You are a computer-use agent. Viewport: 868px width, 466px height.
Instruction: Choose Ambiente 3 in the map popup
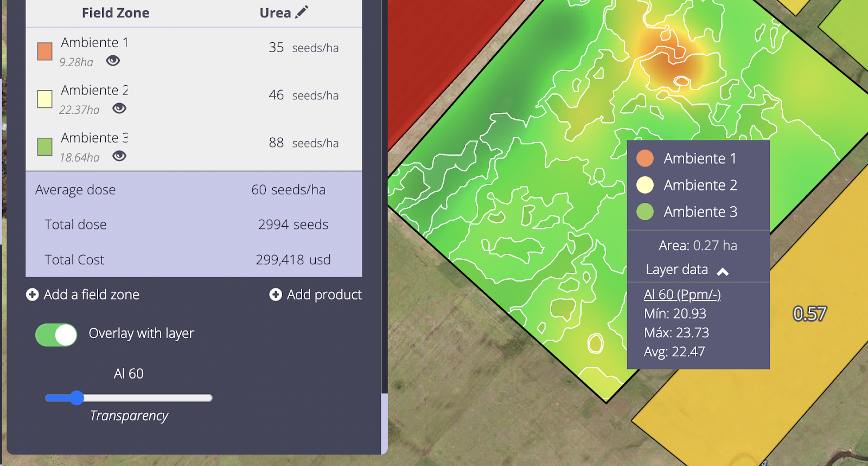pyautogui.click(x=700, y=212)
